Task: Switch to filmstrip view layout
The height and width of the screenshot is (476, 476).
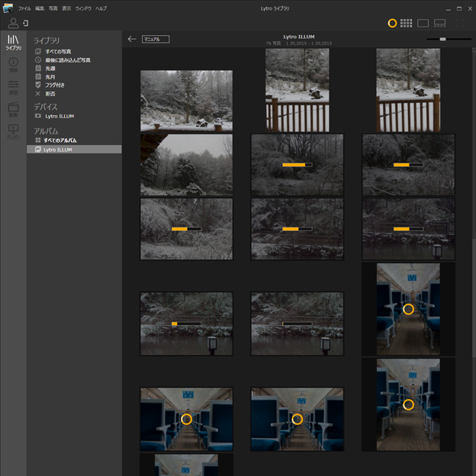Action: pyautogui.click(x=440, y=23)
